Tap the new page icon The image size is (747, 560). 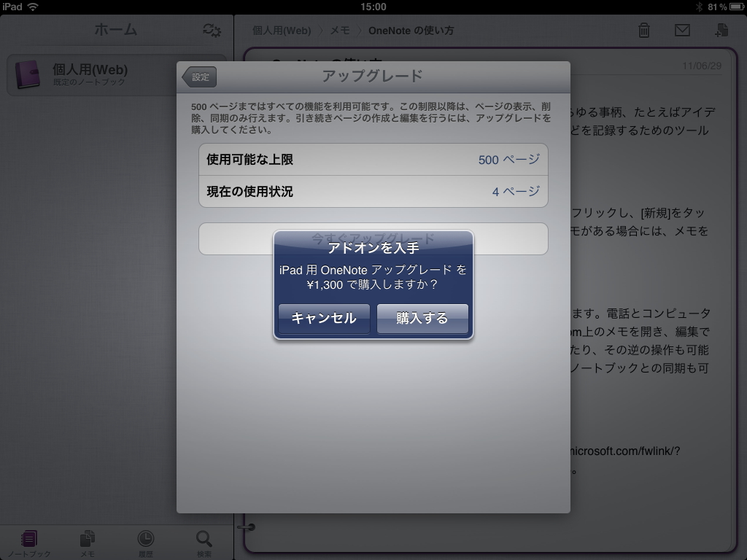click(x=721, y=30)
